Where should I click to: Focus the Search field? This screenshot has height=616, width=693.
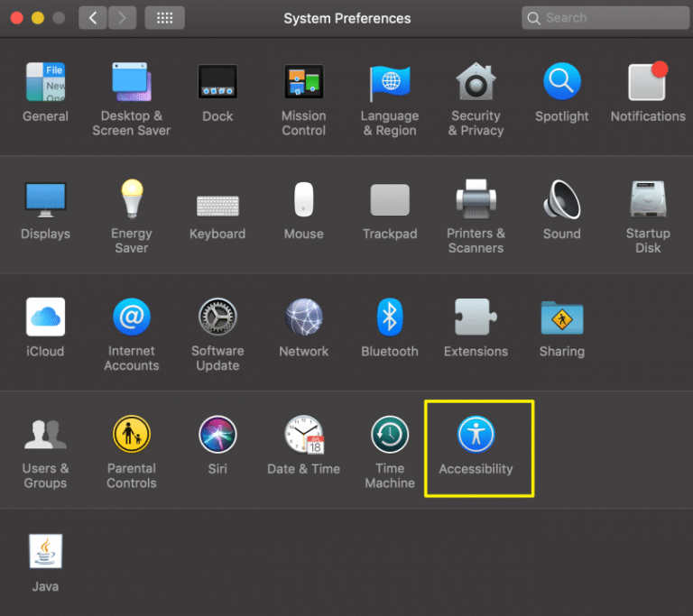(605, 18)
